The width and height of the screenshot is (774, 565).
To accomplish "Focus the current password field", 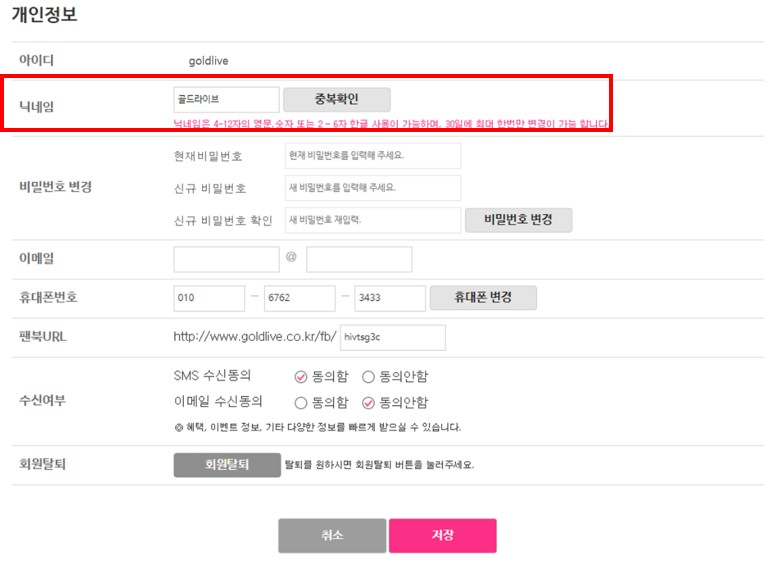I will 373,156.
